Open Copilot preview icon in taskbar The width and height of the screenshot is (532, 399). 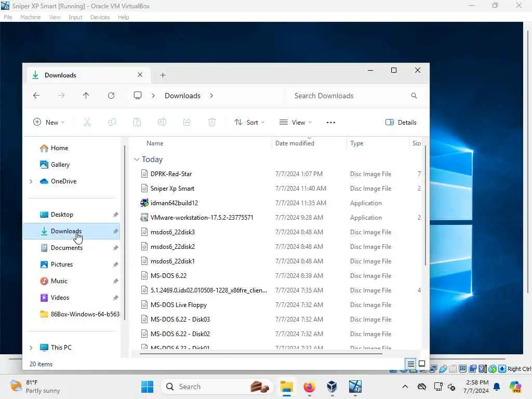[x=515, y=387]
